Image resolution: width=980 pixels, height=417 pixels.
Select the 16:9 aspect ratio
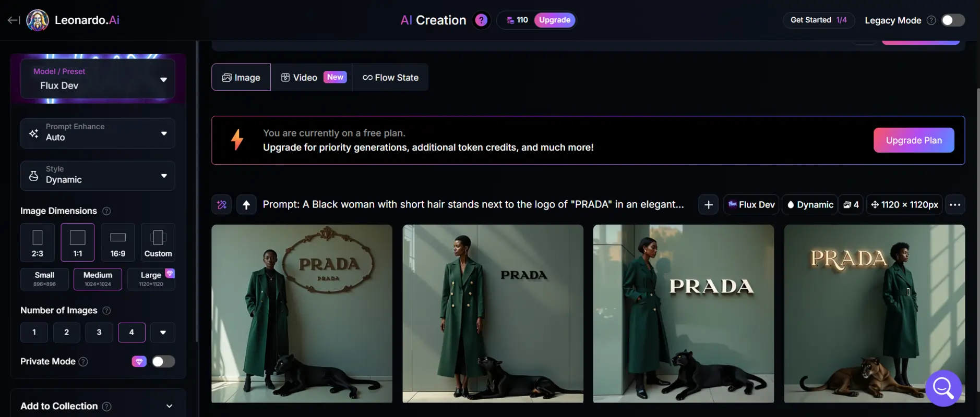point(118,242)
